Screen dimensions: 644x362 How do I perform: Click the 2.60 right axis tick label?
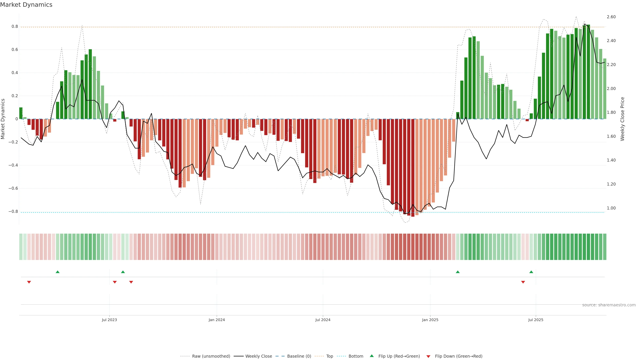click(611, 17)
